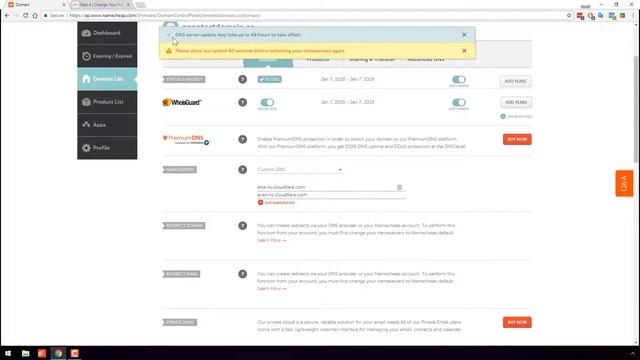The height and width of the screenshot is (360, 640).
Task: Go to browser home page icon
Action: pyautogui.click(x=35, y=16)
